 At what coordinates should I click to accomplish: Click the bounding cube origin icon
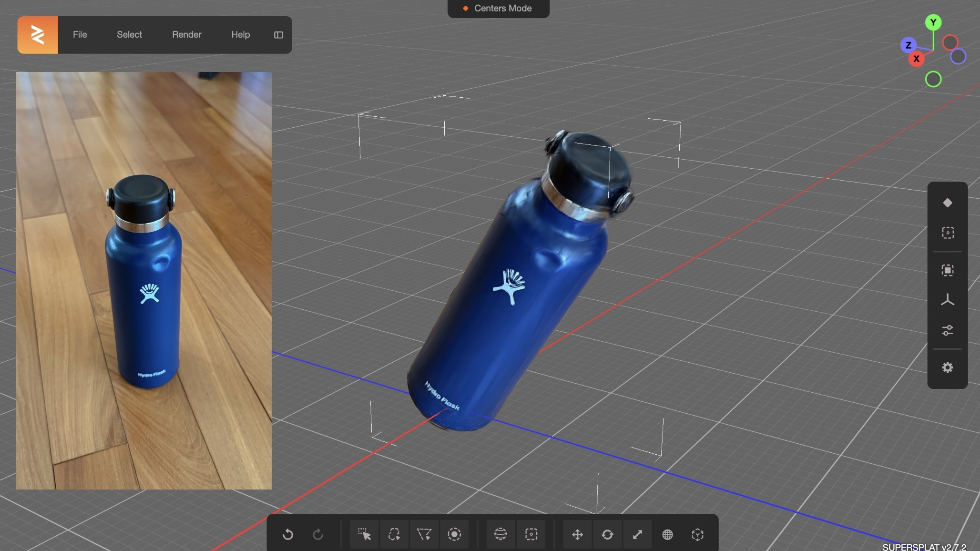click(x=697, y=534)
